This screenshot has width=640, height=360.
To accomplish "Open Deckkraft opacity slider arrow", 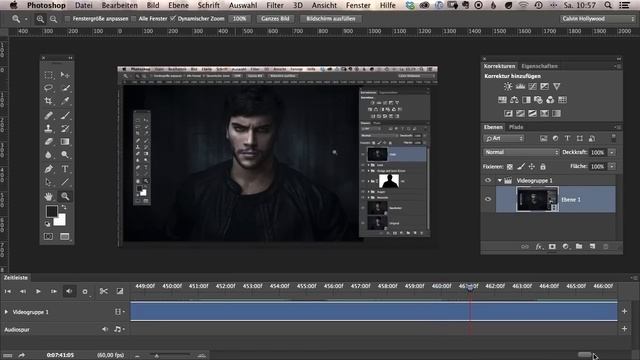I will [612, 152].
